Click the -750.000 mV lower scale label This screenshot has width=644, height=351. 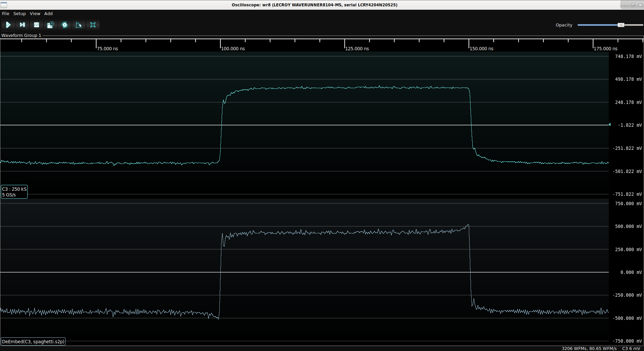pyautogui.click(x=627, y=341)
